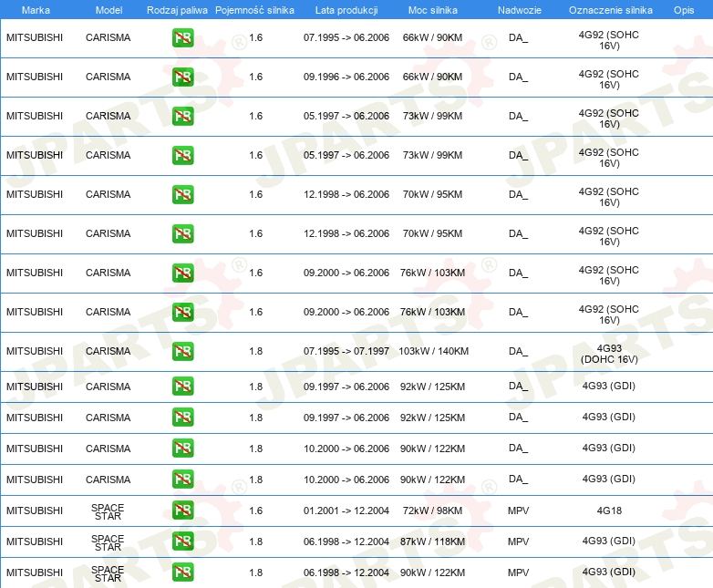
Task: Click capacity 1.8 in the 87kW / 118KM row
Action: tap(256, 542)
